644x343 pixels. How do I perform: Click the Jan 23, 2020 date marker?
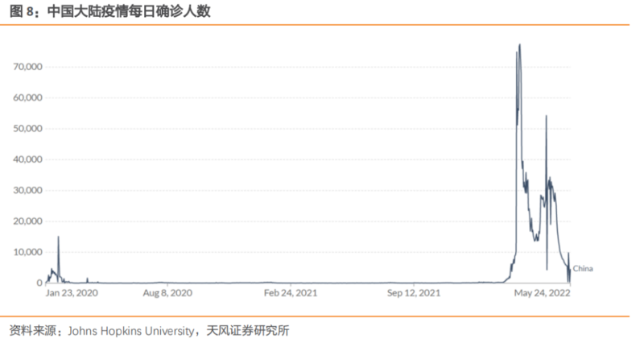tap(71, 294)
